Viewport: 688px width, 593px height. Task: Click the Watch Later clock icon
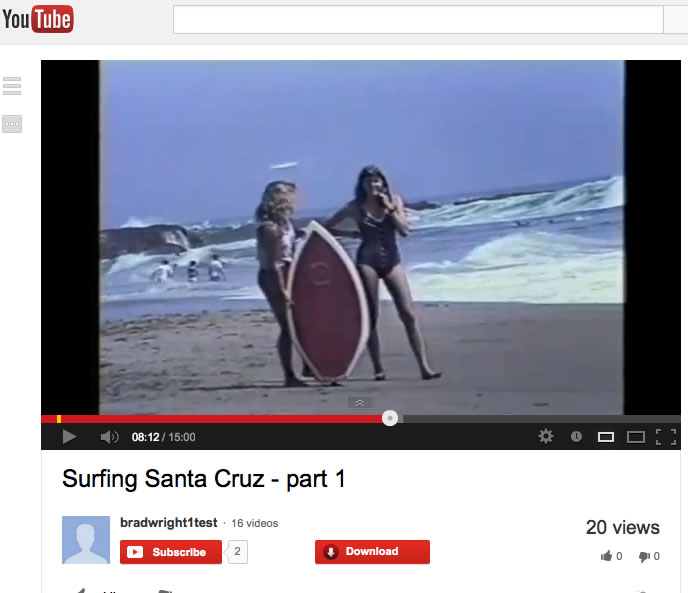576,436
